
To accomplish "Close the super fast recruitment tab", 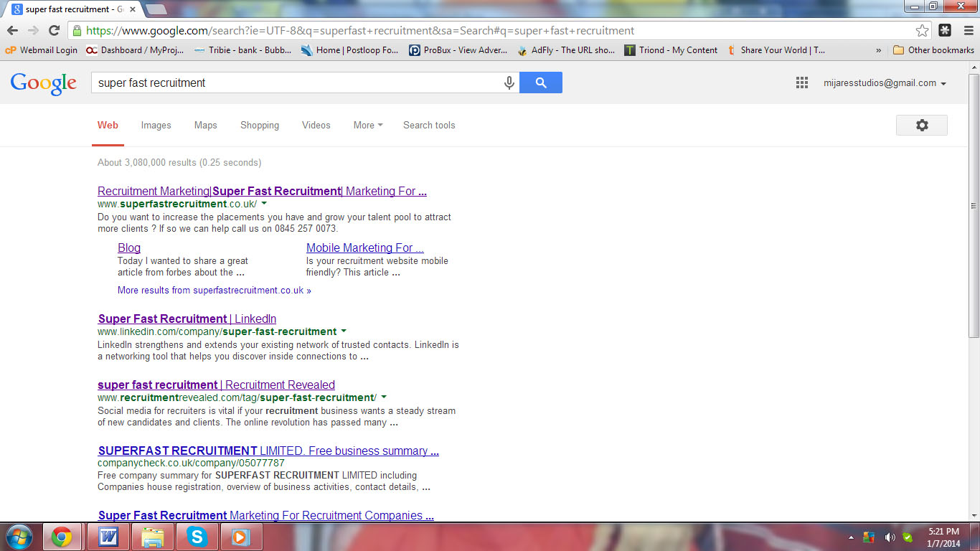I will (133, 9).
